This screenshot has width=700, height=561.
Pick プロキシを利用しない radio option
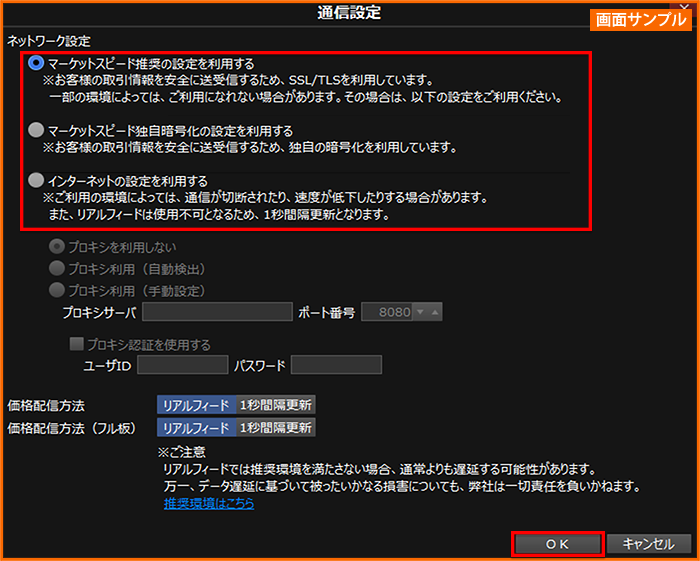tap(57, 246)
